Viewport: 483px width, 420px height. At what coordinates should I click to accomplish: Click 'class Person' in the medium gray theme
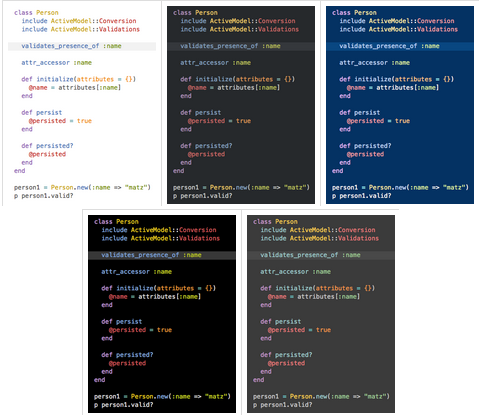pyautogui.click(x=275, y=222)
